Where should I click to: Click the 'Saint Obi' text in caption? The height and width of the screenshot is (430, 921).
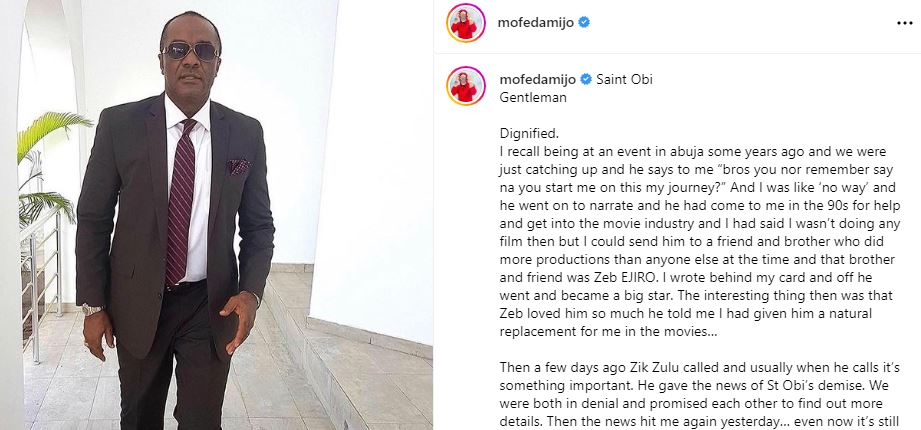pyautogui.click(x=624, y=79)
